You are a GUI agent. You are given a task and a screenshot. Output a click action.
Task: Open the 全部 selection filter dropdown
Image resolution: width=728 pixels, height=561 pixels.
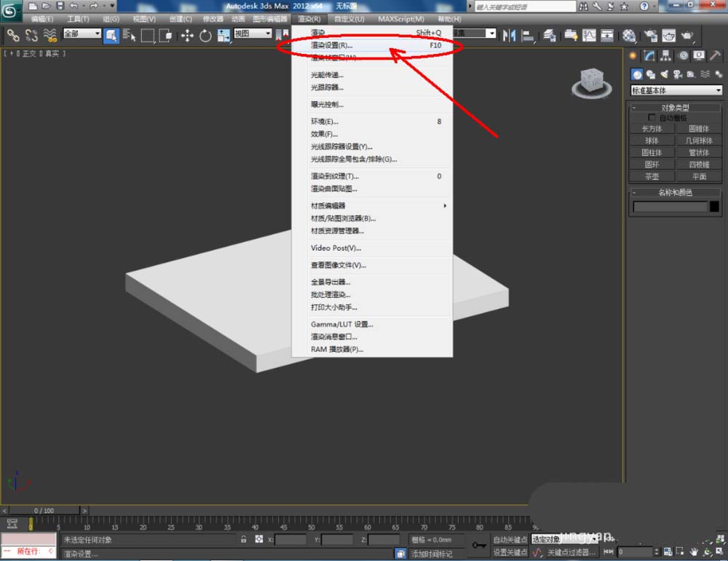pyautogui.click(x=82, y=34)
